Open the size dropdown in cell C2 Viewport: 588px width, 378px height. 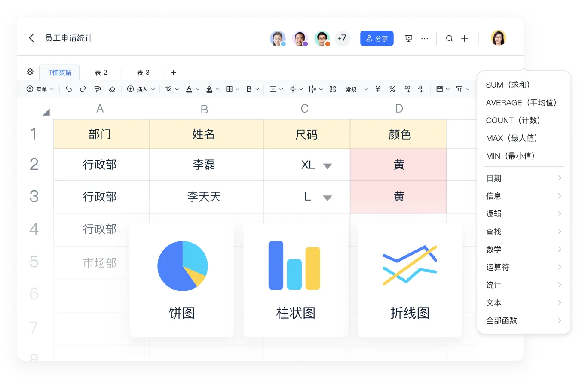[327, 166]
